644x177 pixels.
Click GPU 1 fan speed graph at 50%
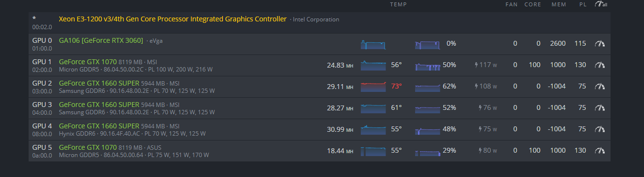[428, 65]
